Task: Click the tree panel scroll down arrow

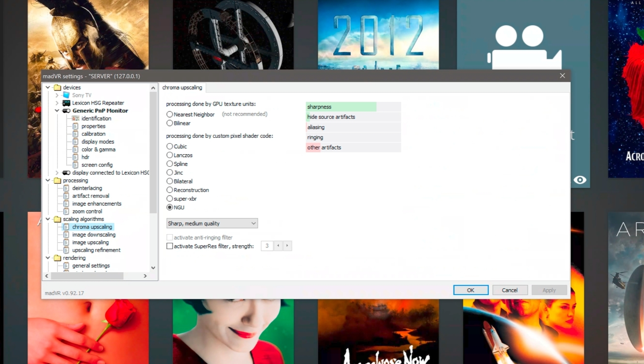Action: 153,268
